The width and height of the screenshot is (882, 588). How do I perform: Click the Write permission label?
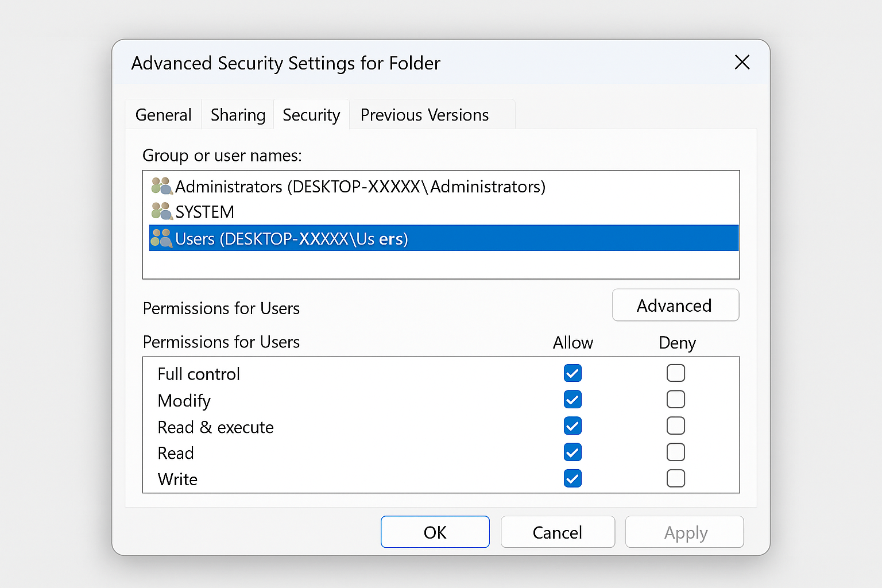coord(177,479)
